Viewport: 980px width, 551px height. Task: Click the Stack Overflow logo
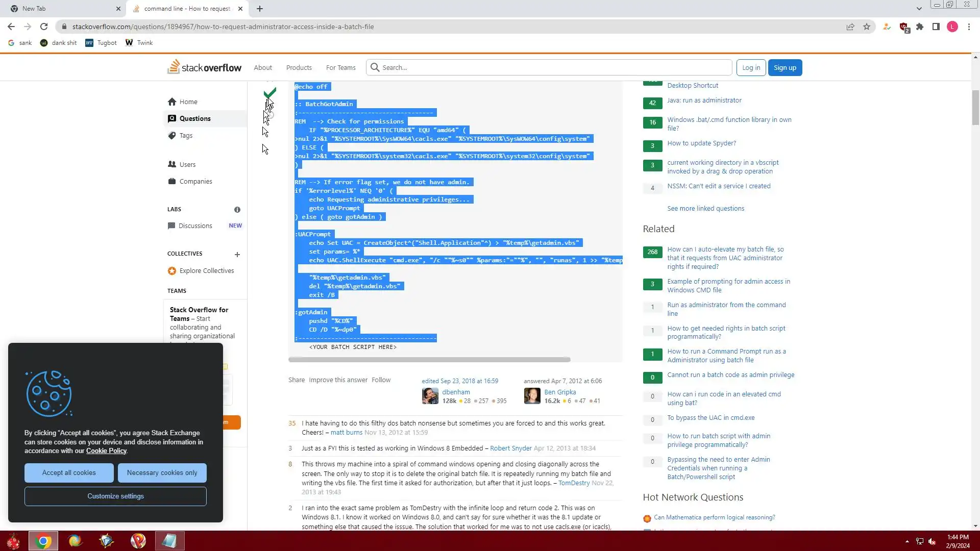pyautogui.click(x=204, y=67)
